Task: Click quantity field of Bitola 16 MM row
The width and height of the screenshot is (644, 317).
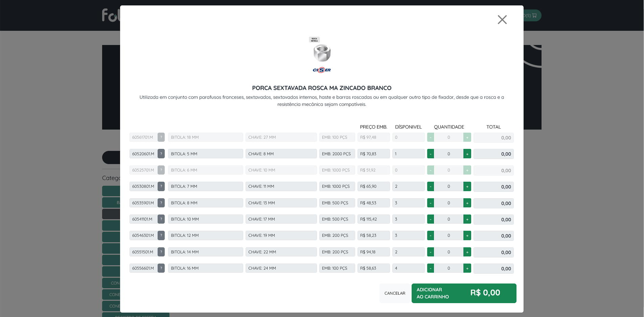Action: tap(449, 268)
